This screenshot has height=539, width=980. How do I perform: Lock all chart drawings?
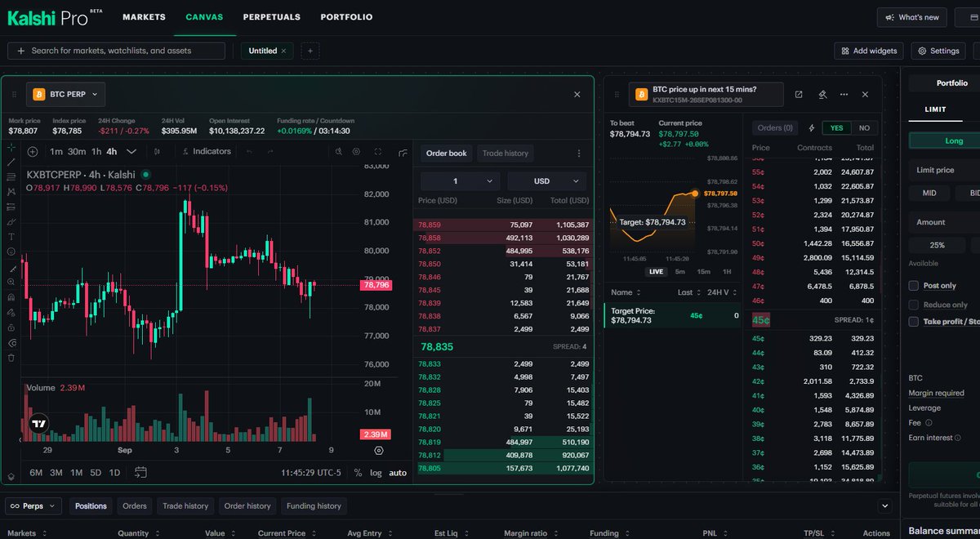(11, 327)
